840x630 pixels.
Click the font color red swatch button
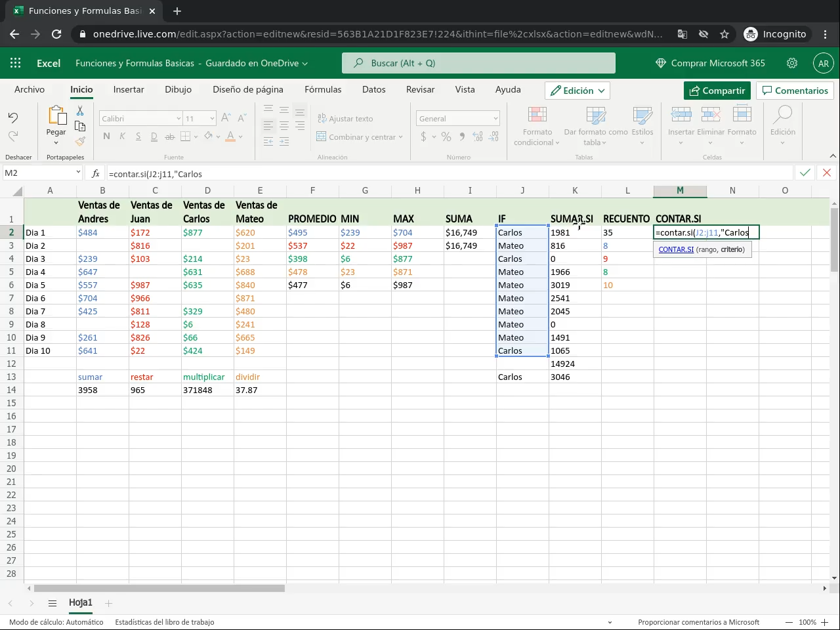tap(230, 136)
